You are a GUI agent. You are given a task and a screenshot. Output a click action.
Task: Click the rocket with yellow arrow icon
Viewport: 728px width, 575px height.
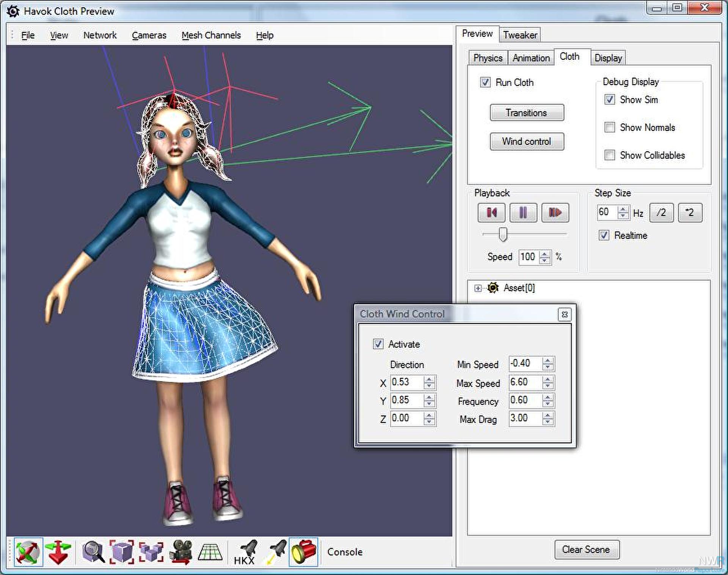pyautogui.click(x=276, y=552)
